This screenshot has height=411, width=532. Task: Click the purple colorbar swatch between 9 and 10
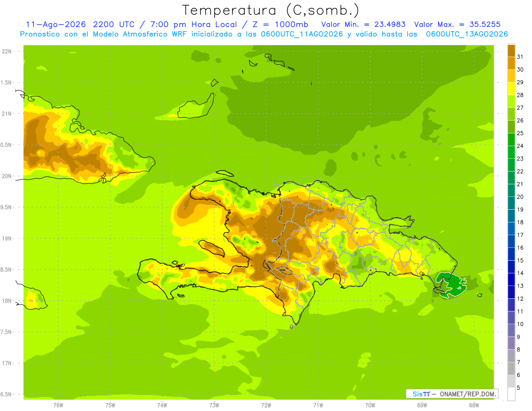click(511, 330)
